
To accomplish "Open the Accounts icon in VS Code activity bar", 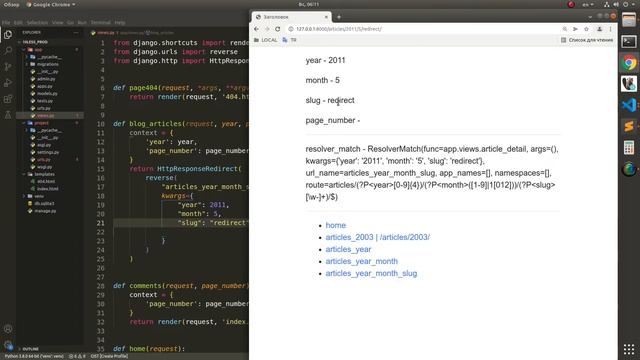I will [8, 329].
